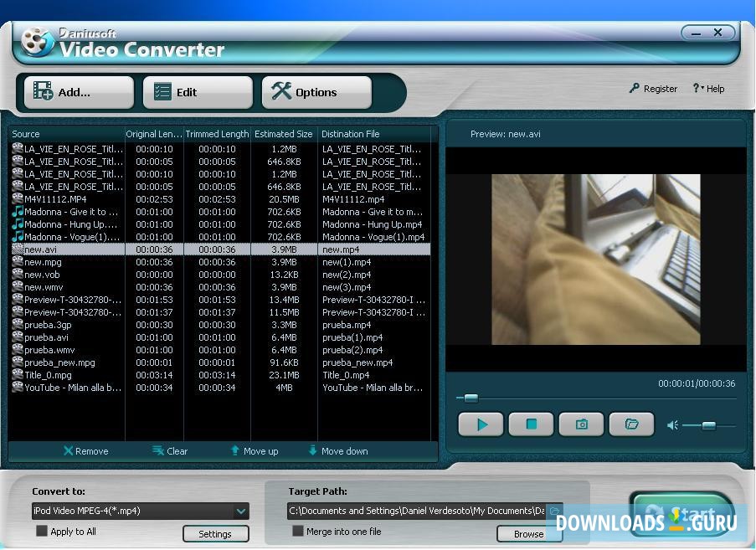
Task: Open the snapshot folder icon
Action: coord(631,424)
